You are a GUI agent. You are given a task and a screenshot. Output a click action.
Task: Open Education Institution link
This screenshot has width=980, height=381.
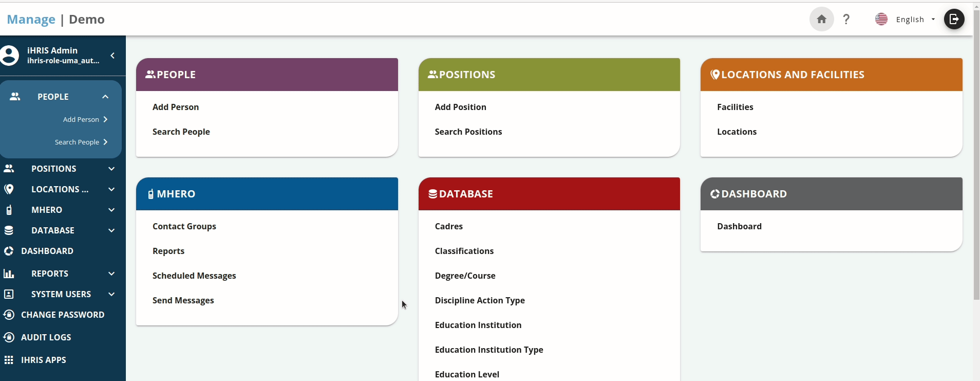(478, 325)
